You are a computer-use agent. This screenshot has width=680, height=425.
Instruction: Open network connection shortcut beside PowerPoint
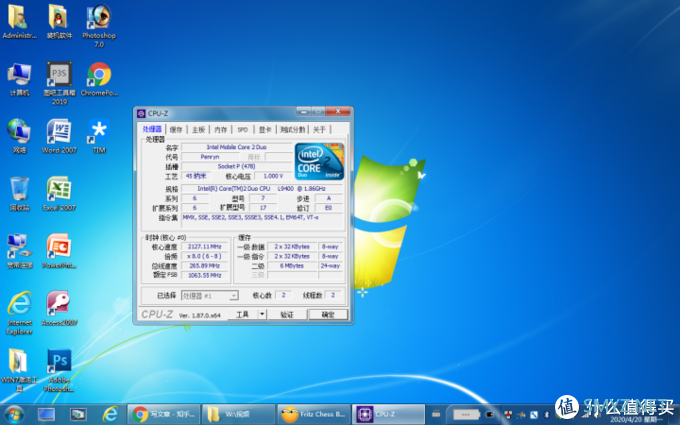[19, 251]
